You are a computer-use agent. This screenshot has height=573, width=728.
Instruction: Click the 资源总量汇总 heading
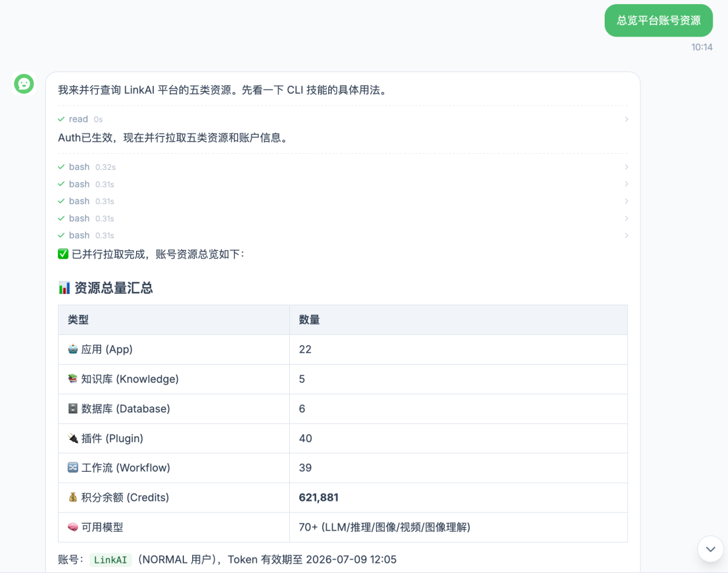coord(114,288)
